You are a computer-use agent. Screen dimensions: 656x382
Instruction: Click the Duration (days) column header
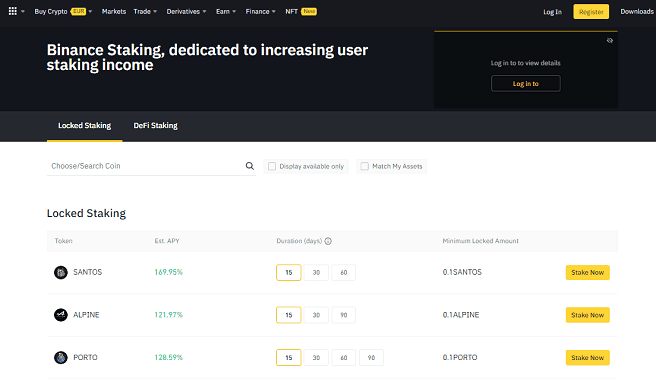click(x=299, y=241)
